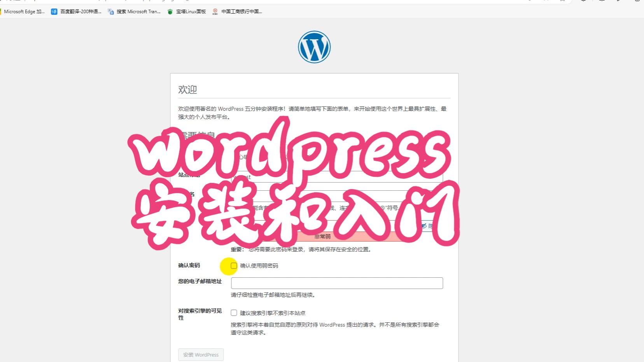Click the 您的电子邮箱地址 label
The width and height of the screenshot is (644, 362).
pos(200,281)
